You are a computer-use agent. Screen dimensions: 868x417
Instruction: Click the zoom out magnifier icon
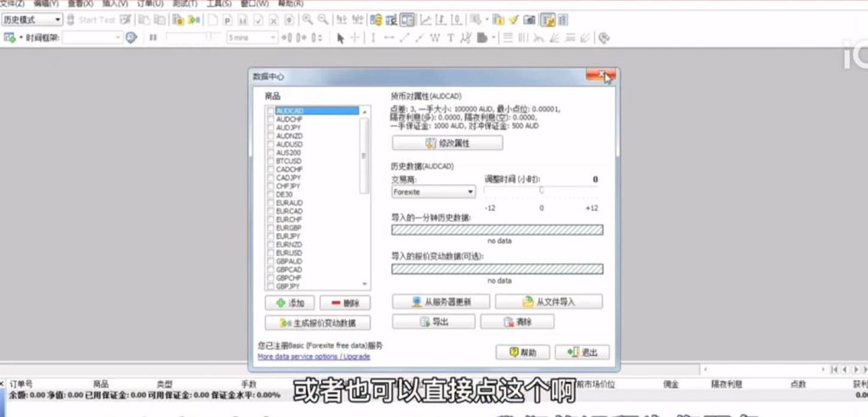coord(323,20)
